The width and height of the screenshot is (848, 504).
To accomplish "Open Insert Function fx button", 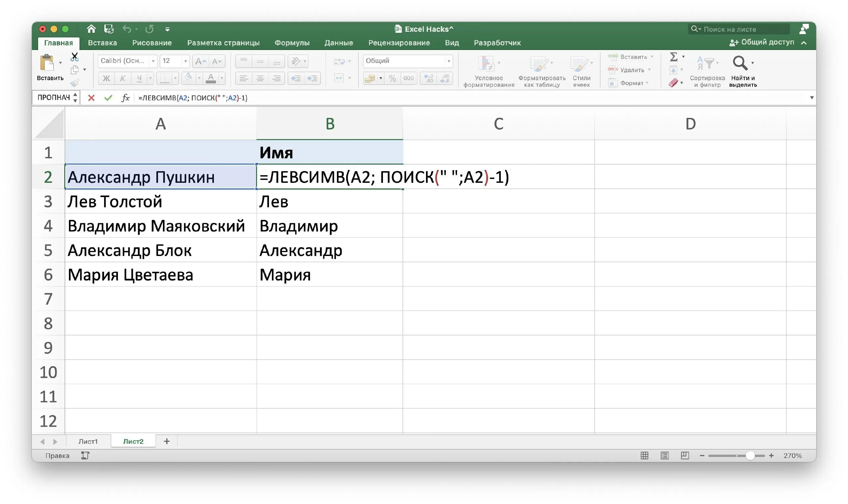I will coord(125,98).
